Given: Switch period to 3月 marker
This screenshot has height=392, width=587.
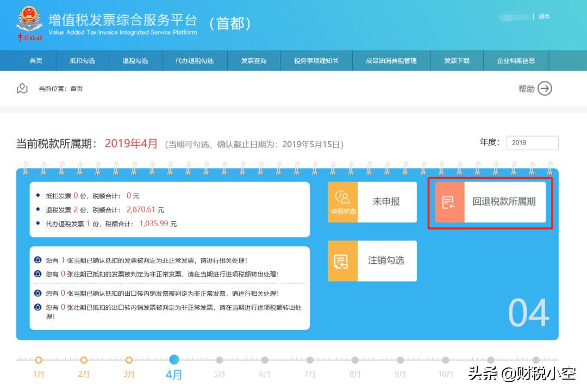Looking at the screenshot, I should click(129, 359).
